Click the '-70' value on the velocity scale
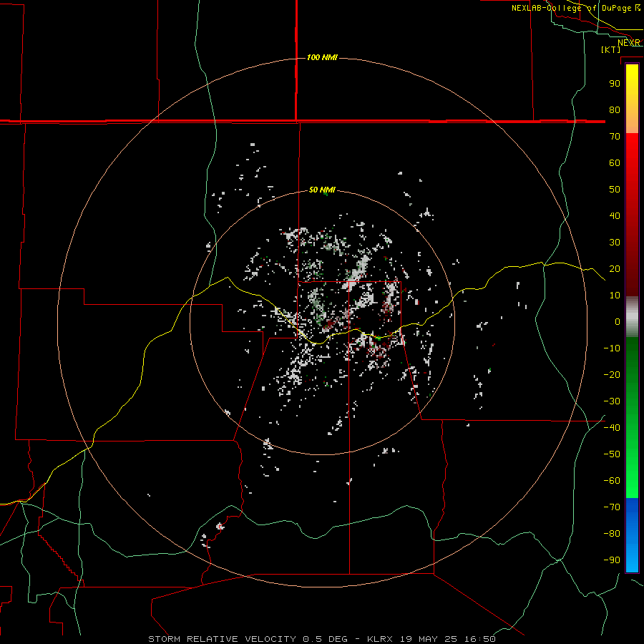The width and height of the screenshot is (644, 644). [x=612, y=507]
